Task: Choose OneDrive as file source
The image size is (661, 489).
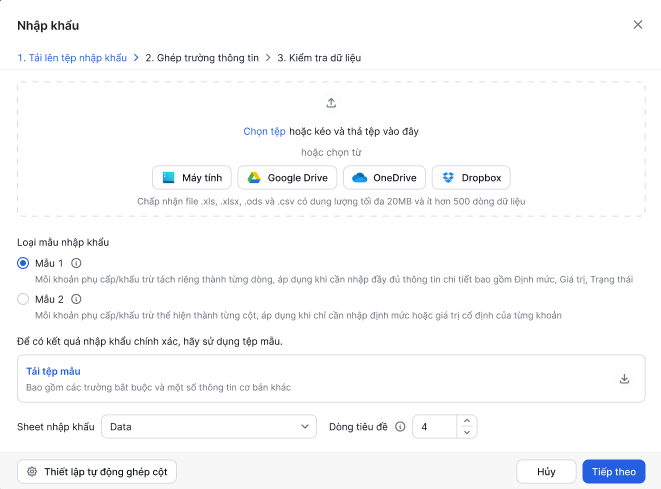Action: [384, 178]
